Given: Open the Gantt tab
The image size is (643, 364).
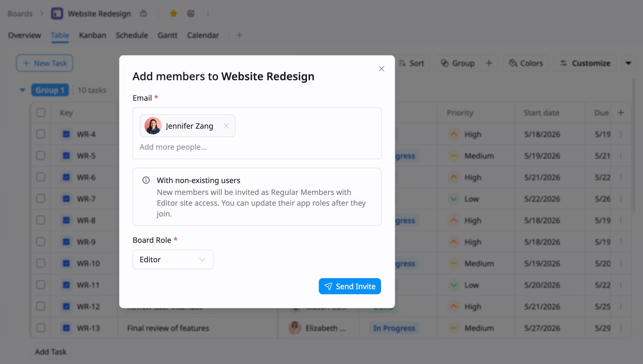Looking at the screenshot, I should point(168,35).
